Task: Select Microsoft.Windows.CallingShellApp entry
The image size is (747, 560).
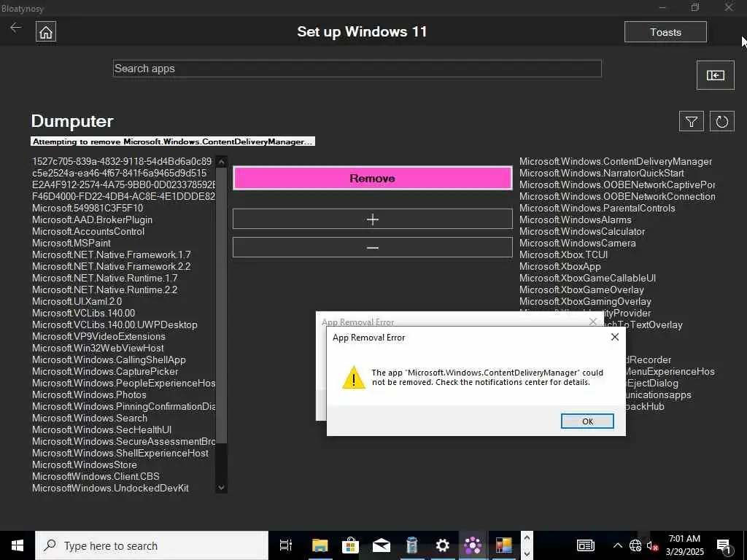Action: click(x=109, y=359)
